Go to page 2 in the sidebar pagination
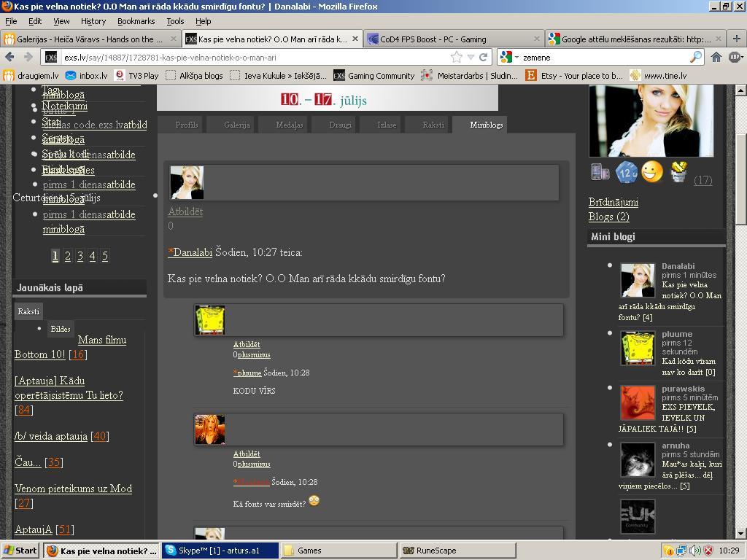 tap(68, 256)
